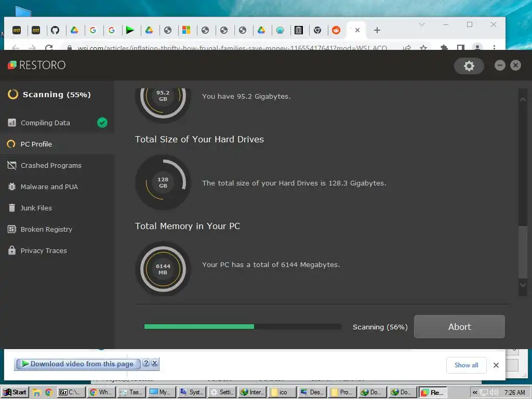Open Broken Registry section
The image size is (532, 399).
pos(57,229)
